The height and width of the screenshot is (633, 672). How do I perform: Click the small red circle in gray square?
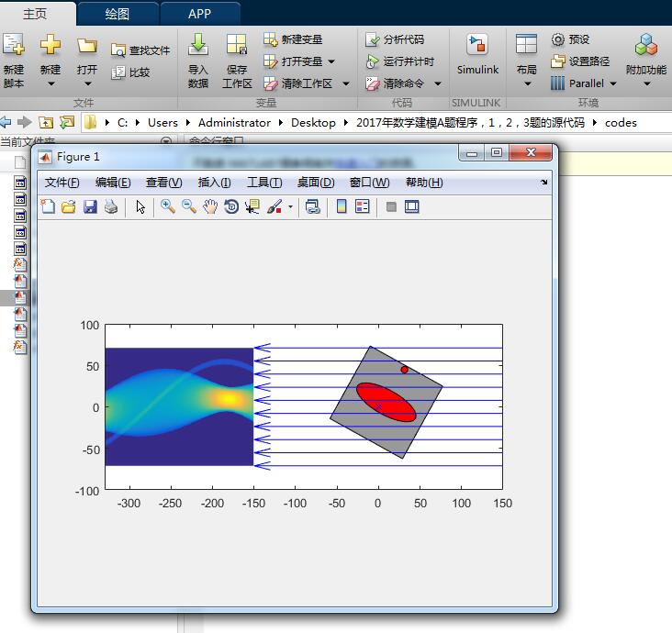tap(404, 370)
